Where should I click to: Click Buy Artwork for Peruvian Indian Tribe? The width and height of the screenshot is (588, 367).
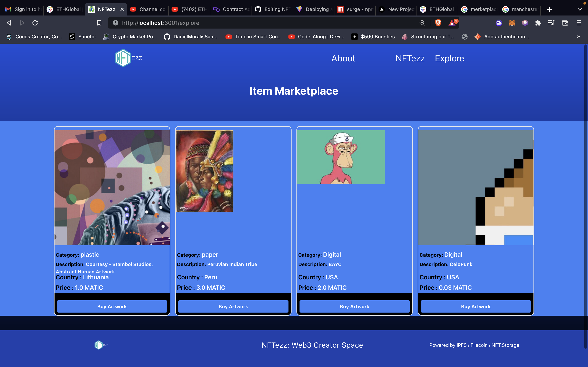(233, 306)
